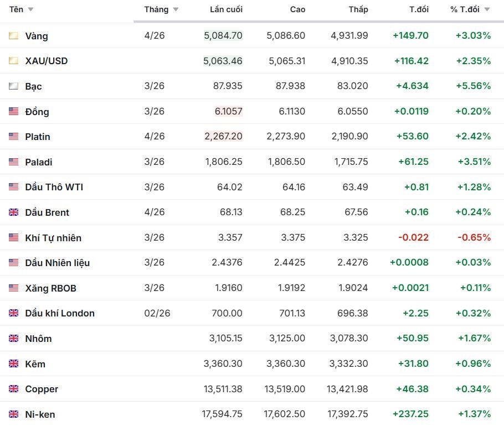Click the US flag beside Đồng
504x426 pixels.
pos(13,112)
